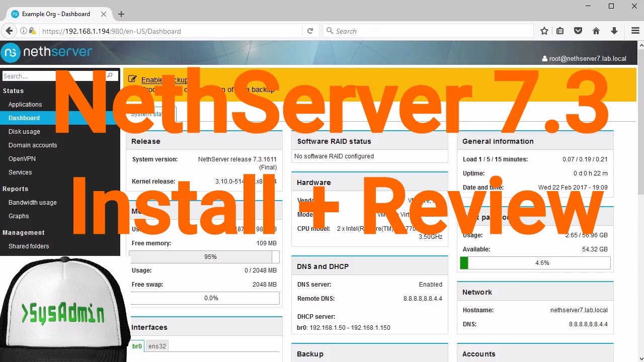Select the ens32 interface tab
Screen dimensions: 644x362
point(157,346)
